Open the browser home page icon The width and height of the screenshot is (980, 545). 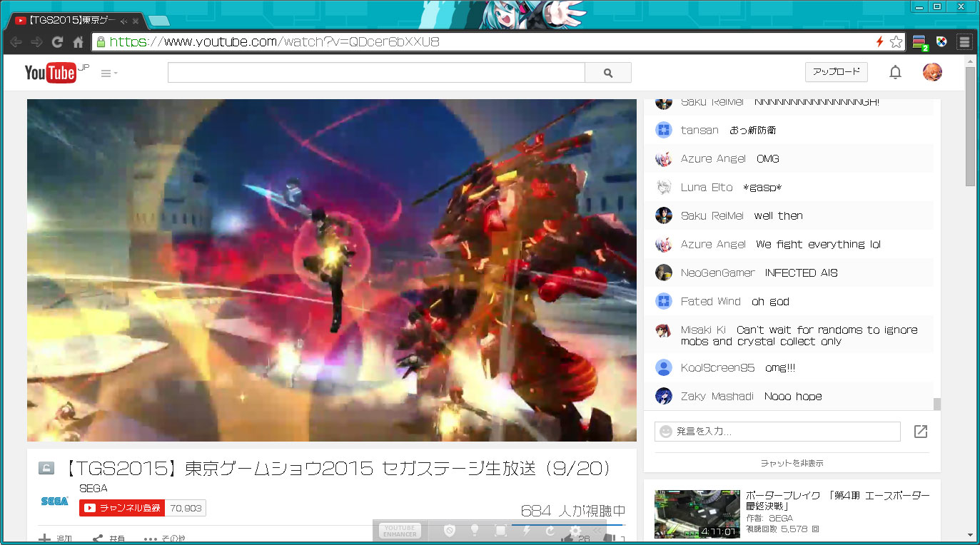click(79, 42)
